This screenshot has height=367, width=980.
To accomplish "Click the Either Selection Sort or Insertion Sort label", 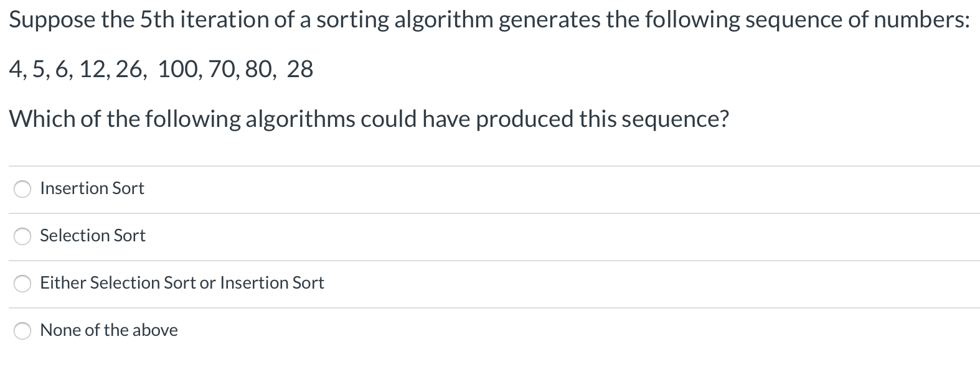I will tap(182, 282).
